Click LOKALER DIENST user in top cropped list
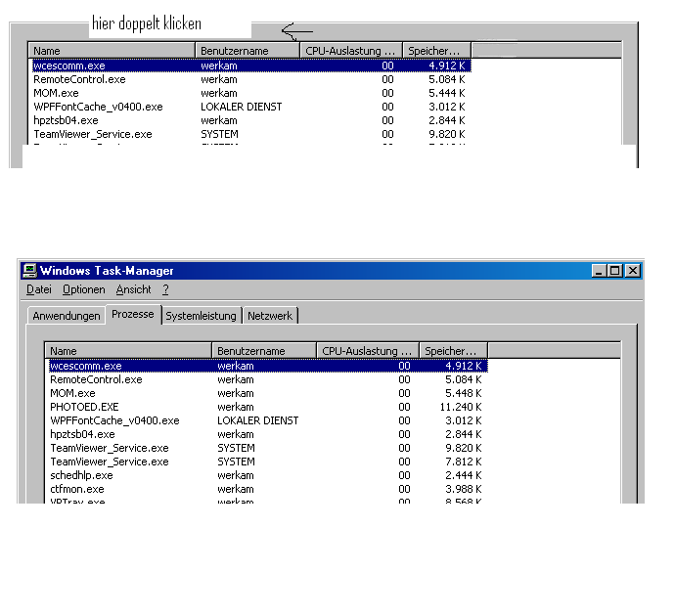 [241, 107]
